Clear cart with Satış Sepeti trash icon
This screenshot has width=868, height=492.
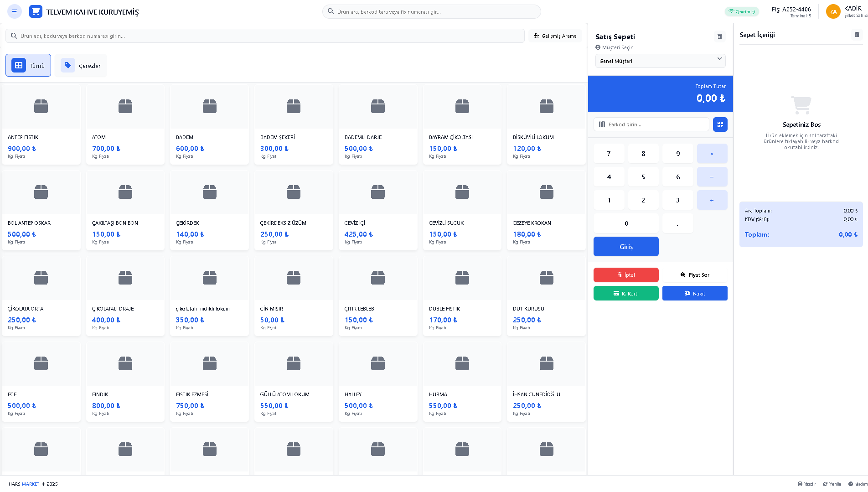pyautogui.click(x=720, y=36)
